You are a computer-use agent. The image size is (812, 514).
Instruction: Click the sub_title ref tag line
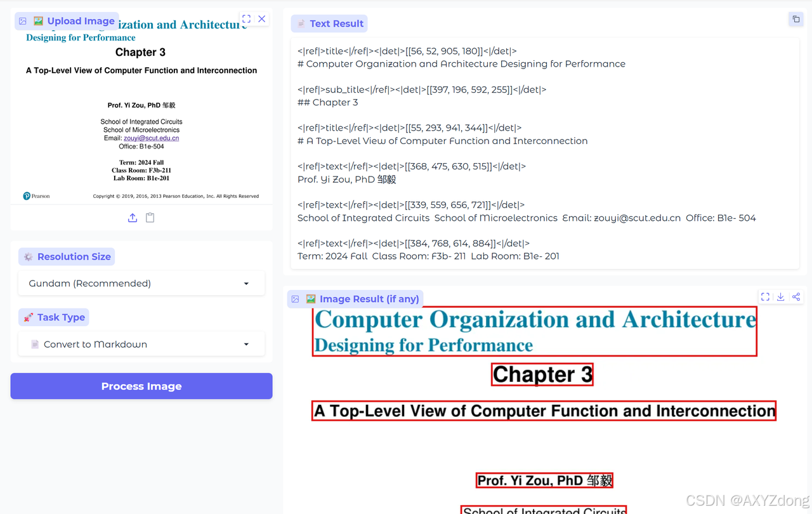422,89
